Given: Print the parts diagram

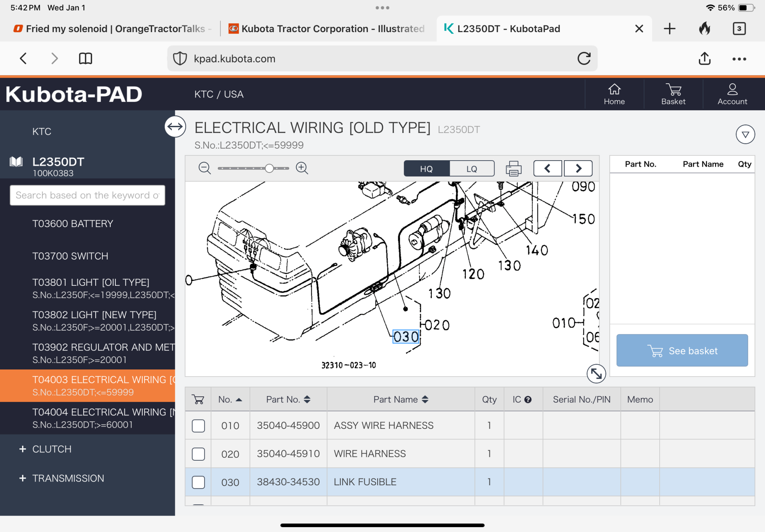Looking at the screenshot, I should (514, 168).
